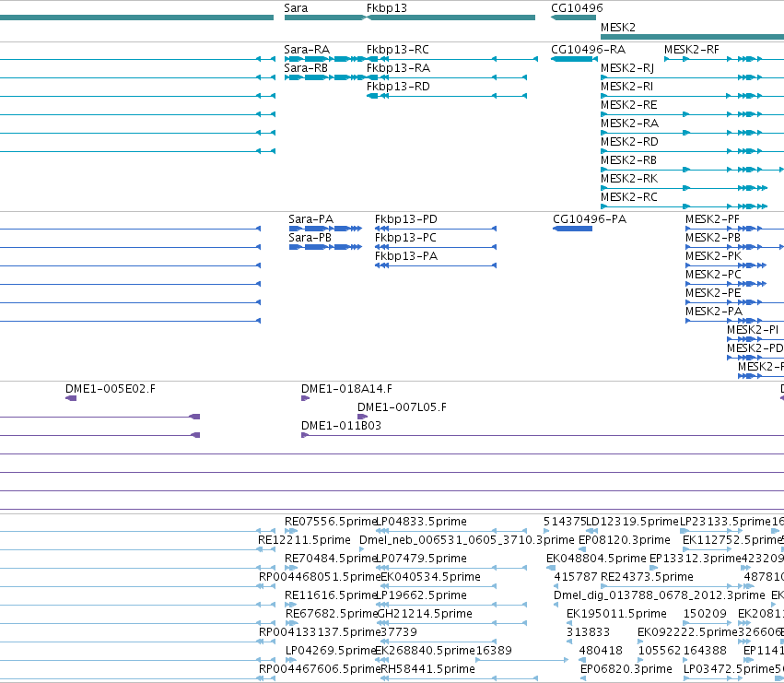Click EST label 'EK195011.5prime'

pos(616,615)
